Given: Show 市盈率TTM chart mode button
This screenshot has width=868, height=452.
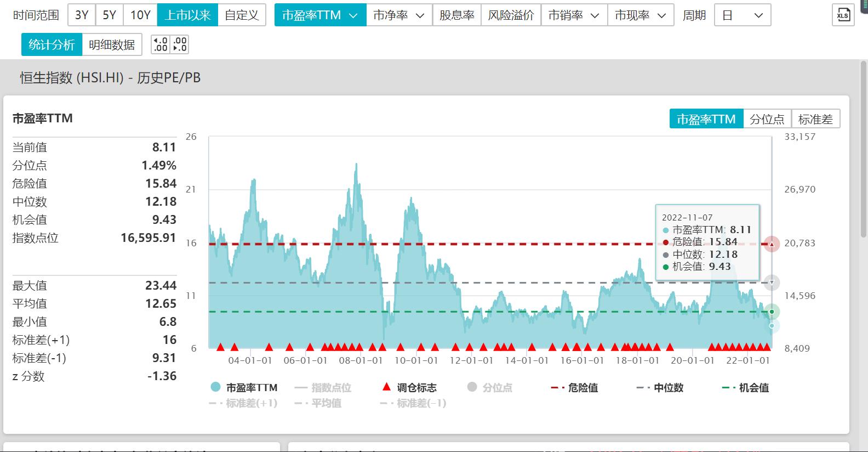Looking at the screenshot, I should coord(706,119).
